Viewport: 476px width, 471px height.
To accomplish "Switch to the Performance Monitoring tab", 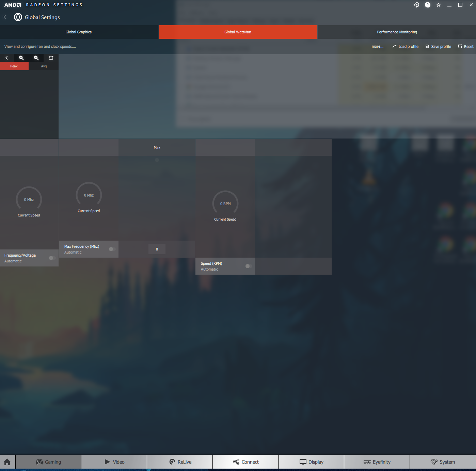I will pyautogui.click(x=397, y=32).
